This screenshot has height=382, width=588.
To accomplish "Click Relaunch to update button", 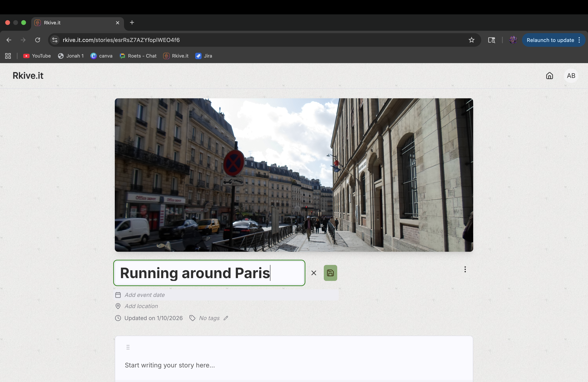I will (x=550, y=40).
